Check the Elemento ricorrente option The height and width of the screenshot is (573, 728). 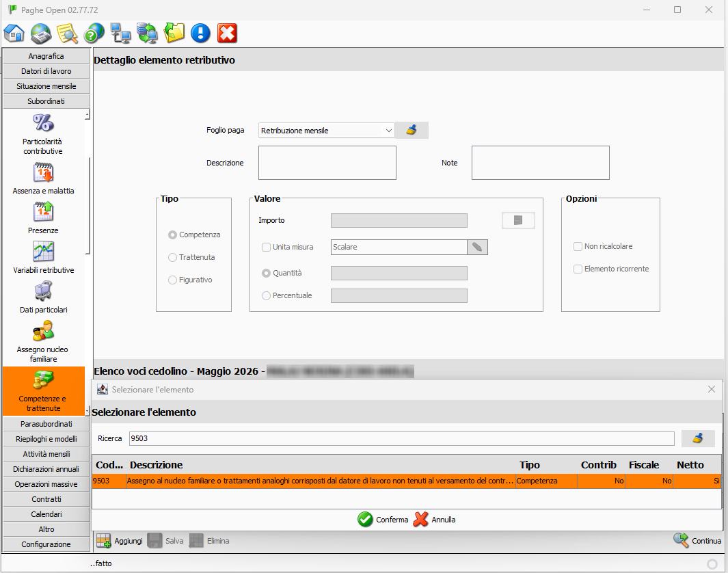pyautogui.click(x=578, y=269)
